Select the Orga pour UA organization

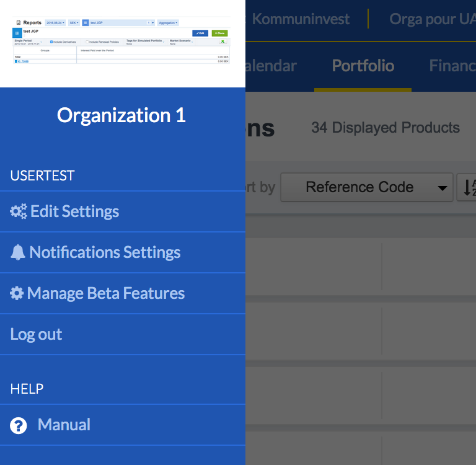pyautogui.click(x=433, y=19)
